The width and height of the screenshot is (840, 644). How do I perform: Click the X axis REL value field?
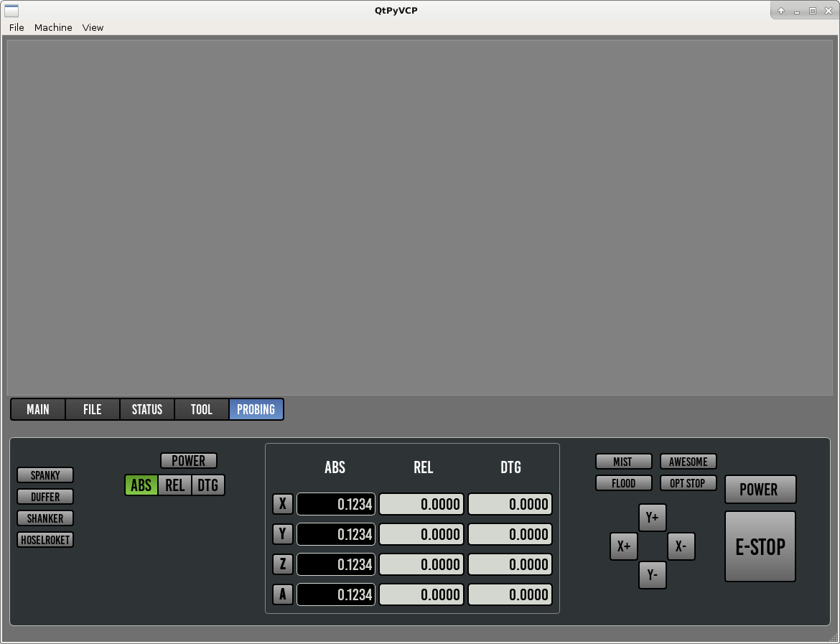(421, 504)
